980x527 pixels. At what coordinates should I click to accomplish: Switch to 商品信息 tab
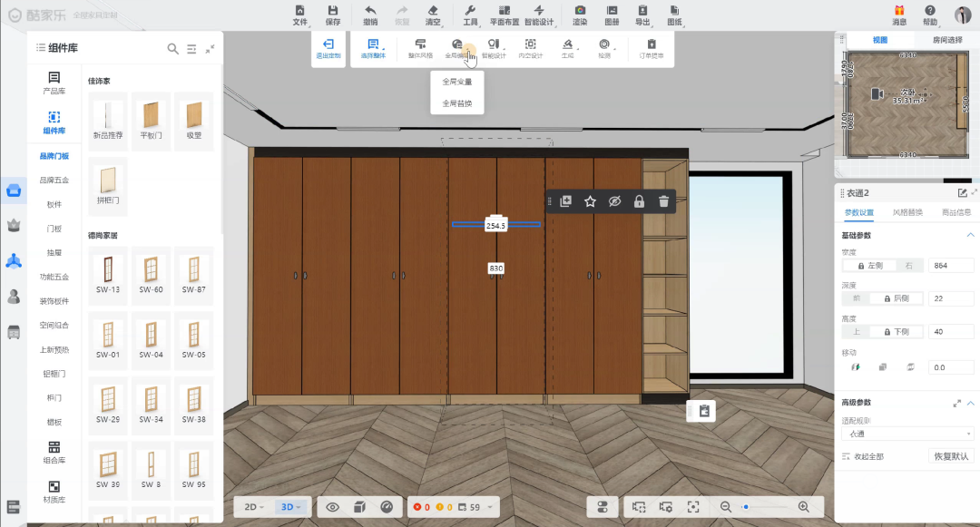pyautogui.click(x=956, y=212)
